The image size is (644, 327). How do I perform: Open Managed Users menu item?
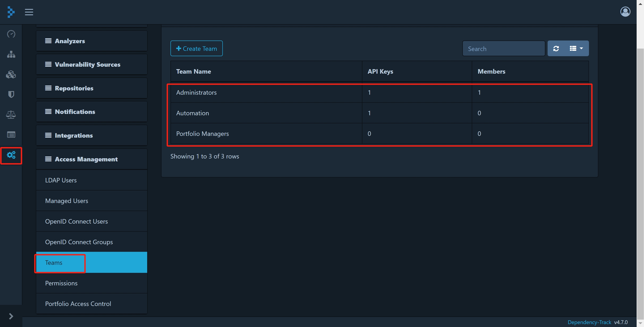coord(67,201)
